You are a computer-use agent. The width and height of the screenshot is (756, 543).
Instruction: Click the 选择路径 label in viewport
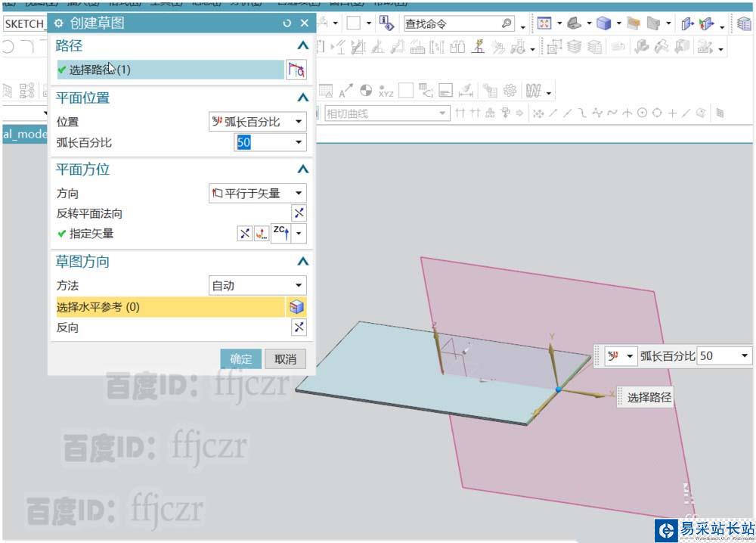(649, 397)
